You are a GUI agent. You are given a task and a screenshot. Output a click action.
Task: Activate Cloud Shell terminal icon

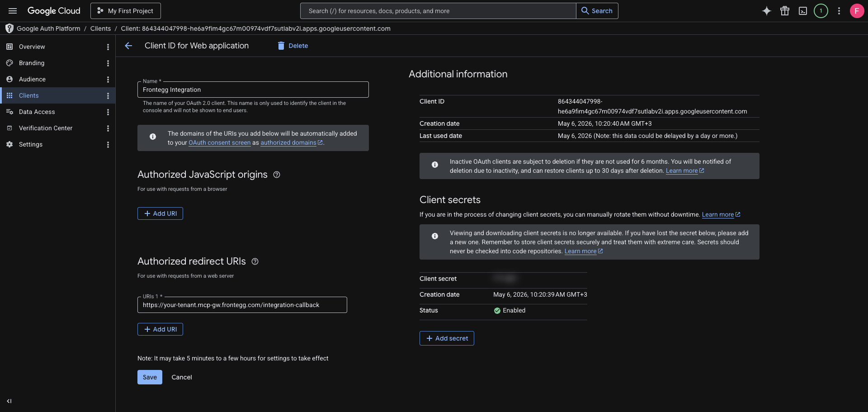coord(803,11)
